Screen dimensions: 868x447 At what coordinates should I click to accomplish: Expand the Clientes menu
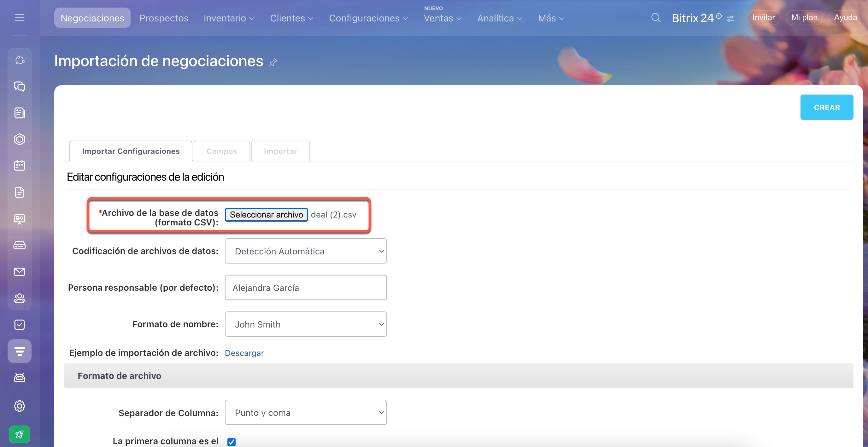click(292, 18)
